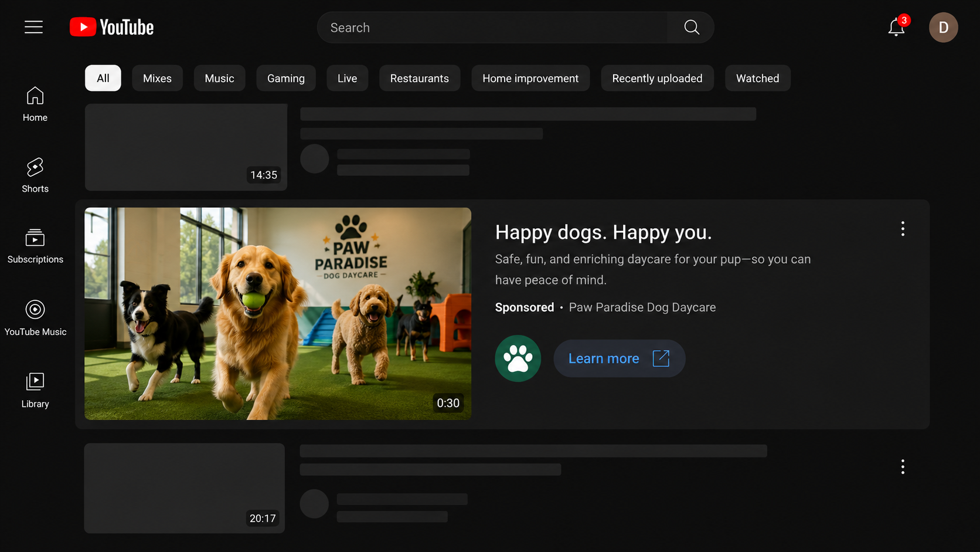
Task: Open the video thumbnail marked 20:17
Action: (185, 488)
